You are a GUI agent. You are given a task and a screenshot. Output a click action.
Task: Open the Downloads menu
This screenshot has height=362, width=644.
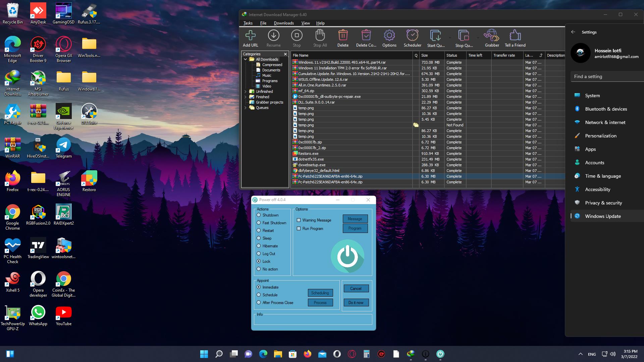coord(283,23)
